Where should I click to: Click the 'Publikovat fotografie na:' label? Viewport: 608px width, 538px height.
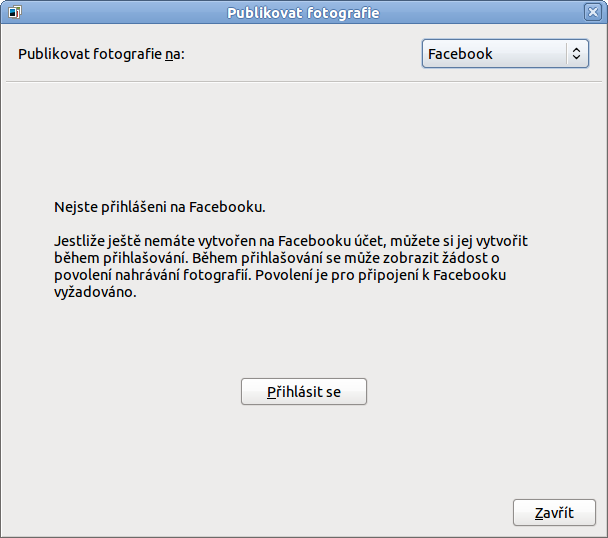[x=101, y=54]
